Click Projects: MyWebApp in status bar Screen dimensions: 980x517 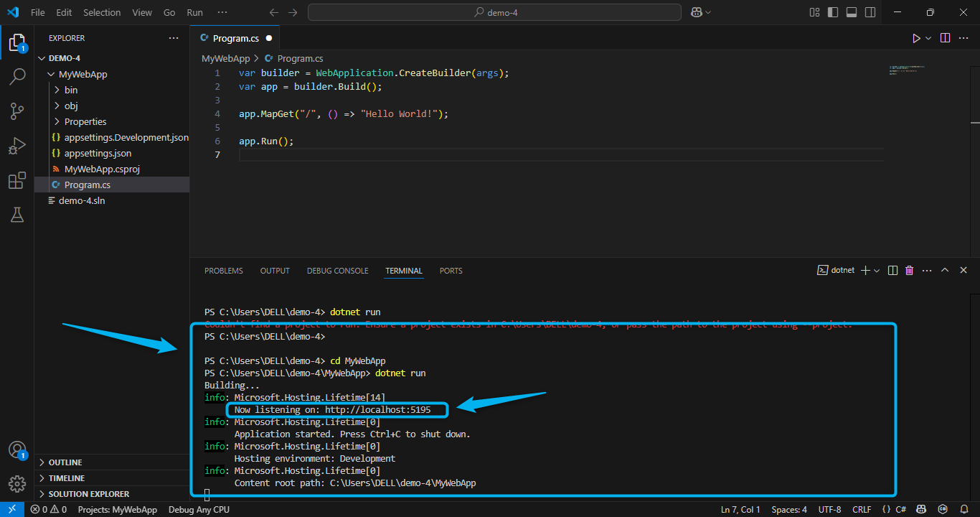118,510
